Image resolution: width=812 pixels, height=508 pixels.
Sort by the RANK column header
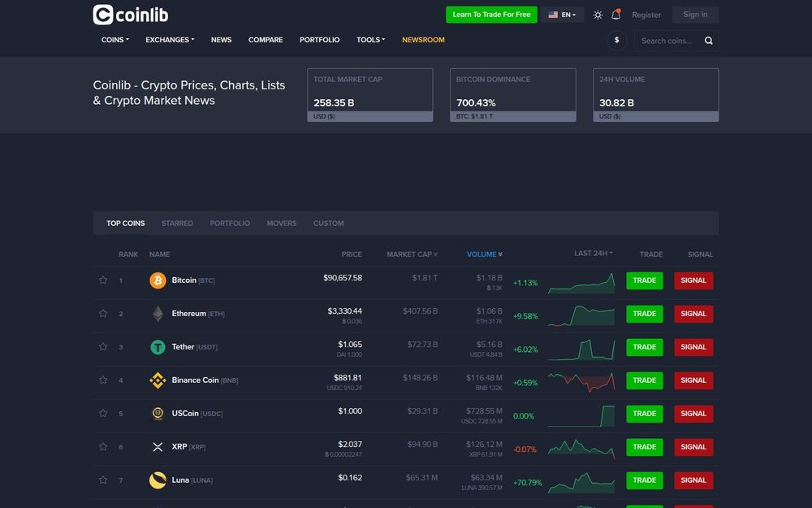128,254
